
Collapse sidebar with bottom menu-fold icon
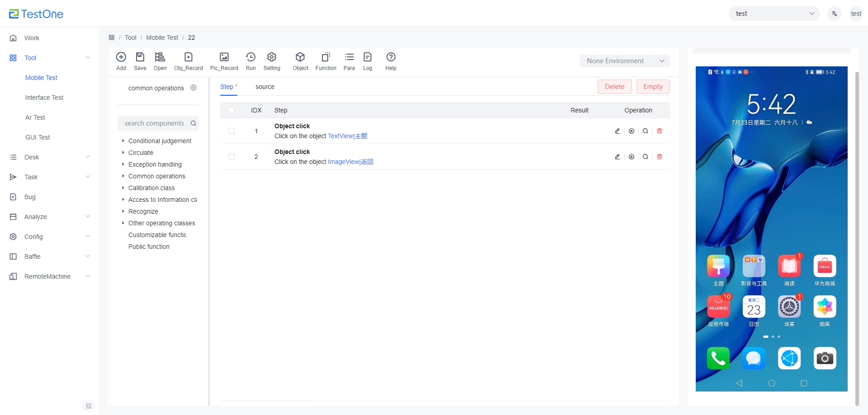click(x=89, y=406)
